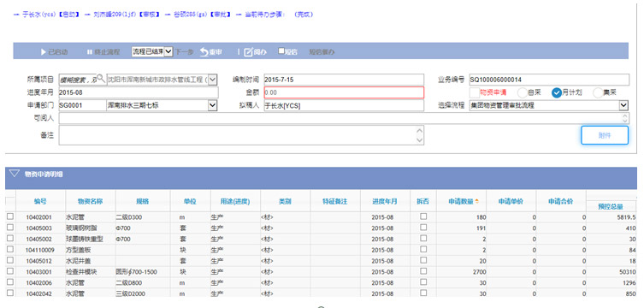Click the 下一步 toolbar button
This screenshot has height=308, width=644.
[x=184, y=52]
